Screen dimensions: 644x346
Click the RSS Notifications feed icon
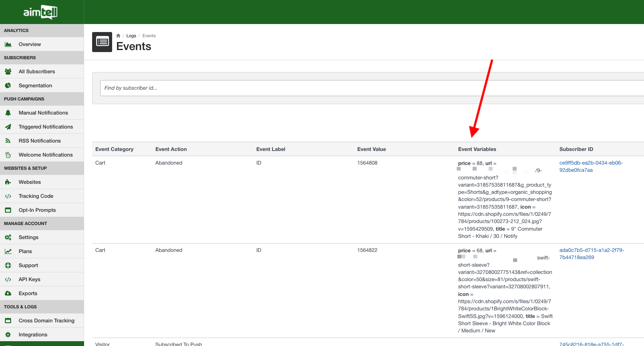[x=8, y=141]
